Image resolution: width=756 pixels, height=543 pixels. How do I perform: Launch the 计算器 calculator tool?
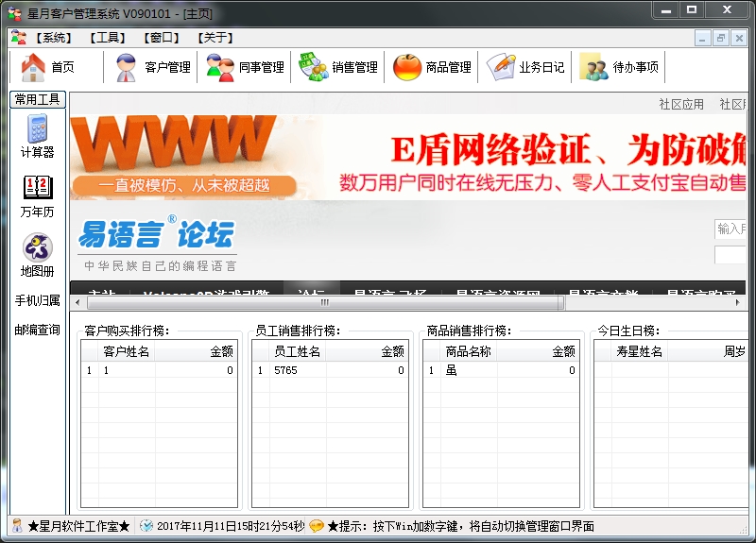(37, 136)
